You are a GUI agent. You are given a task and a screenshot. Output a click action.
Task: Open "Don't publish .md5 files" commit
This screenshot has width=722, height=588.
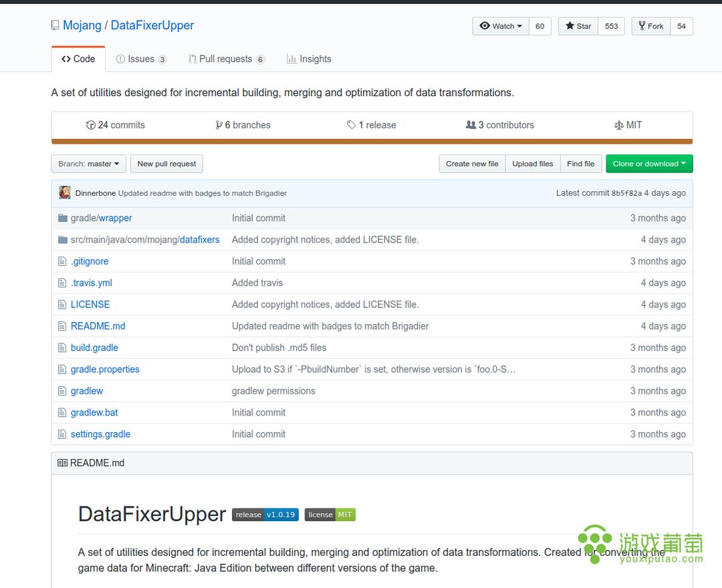coord(279,348)
